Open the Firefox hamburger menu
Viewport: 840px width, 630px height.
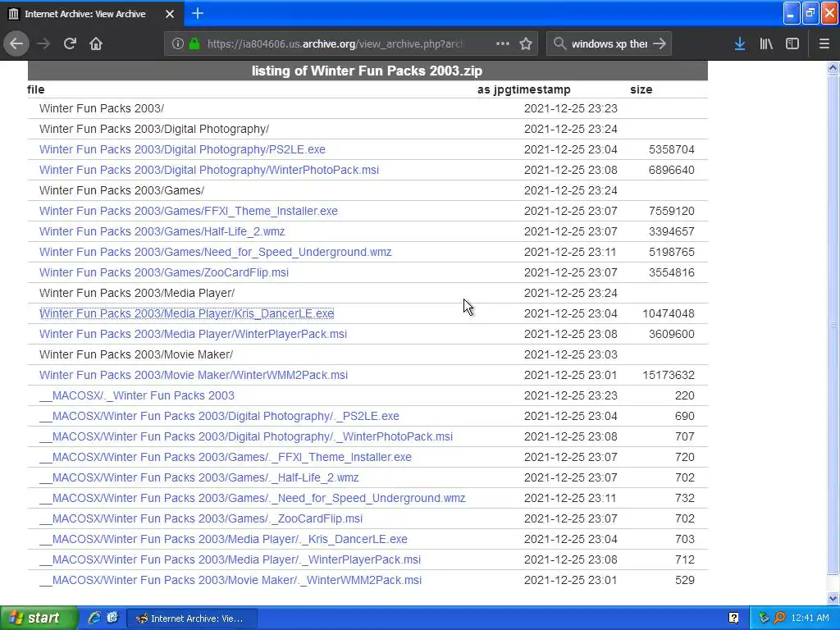824,43
